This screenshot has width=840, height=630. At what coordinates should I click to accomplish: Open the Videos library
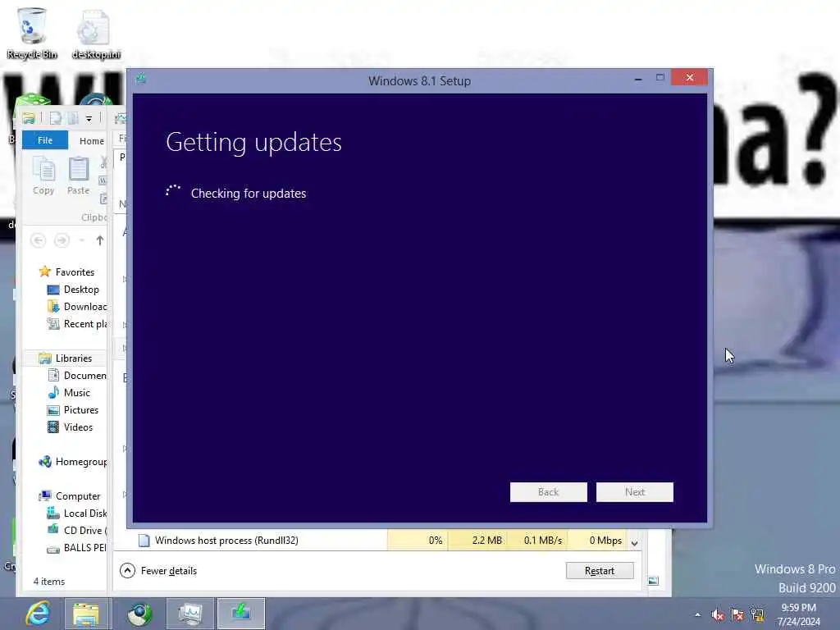click(x=71, y=427)
